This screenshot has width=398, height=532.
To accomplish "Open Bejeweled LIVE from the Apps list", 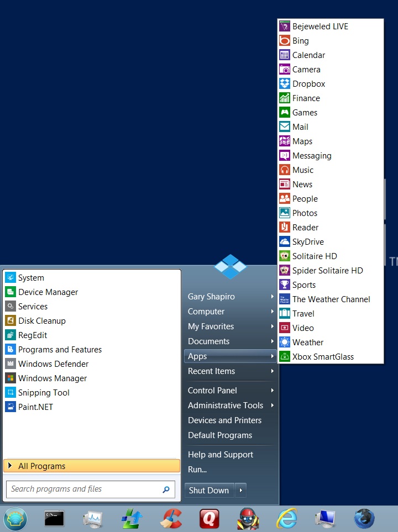I will [331, 27].
